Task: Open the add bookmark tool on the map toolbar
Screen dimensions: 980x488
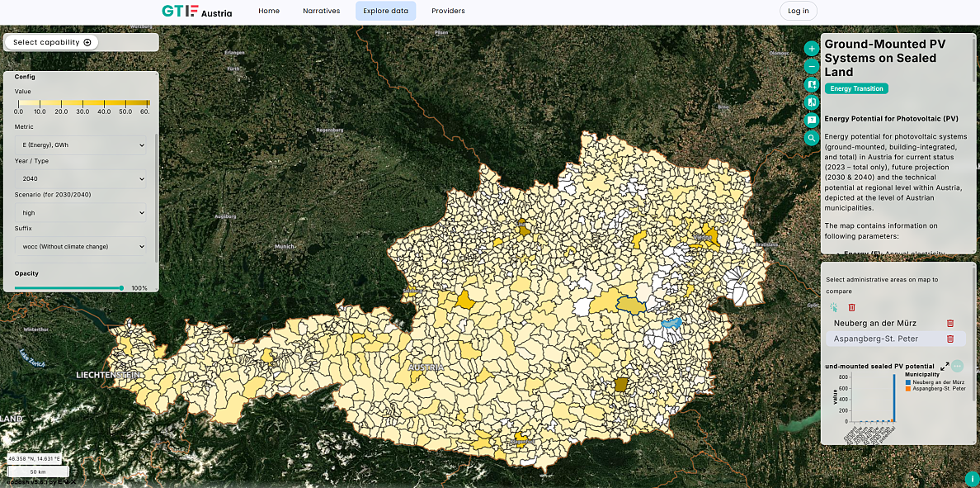Action: point(812,85)
